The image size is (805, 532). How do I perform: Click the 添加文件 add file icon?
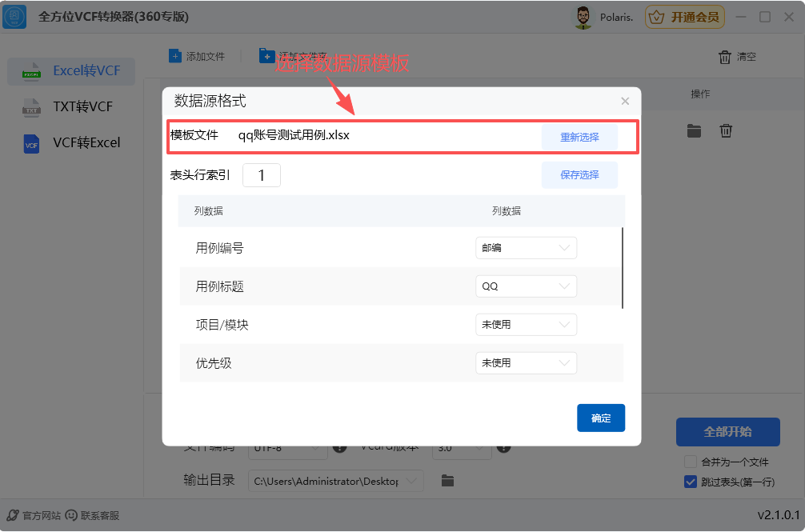point(175,55)
